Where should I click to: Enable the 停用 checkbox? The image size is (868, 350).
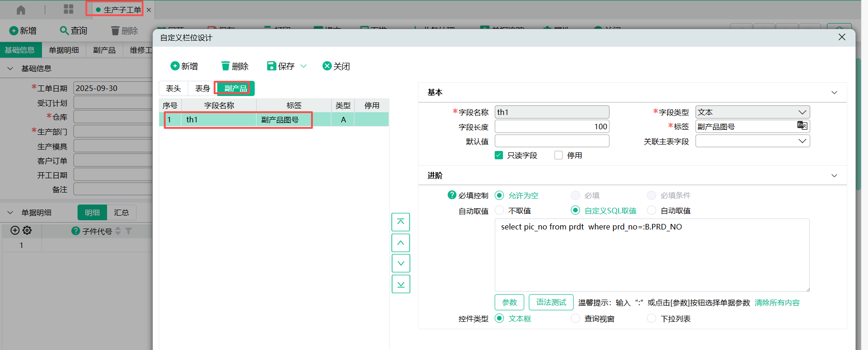click(x=558, y=155)
